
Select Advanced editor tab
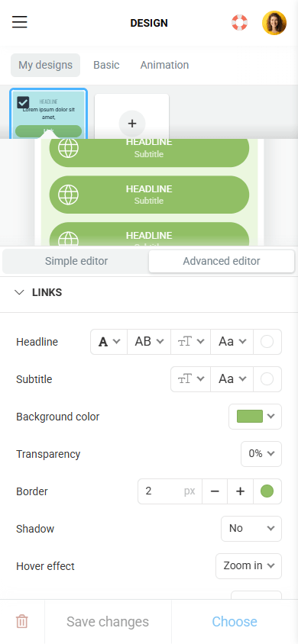pyautogui.click(x=222, y=261)
